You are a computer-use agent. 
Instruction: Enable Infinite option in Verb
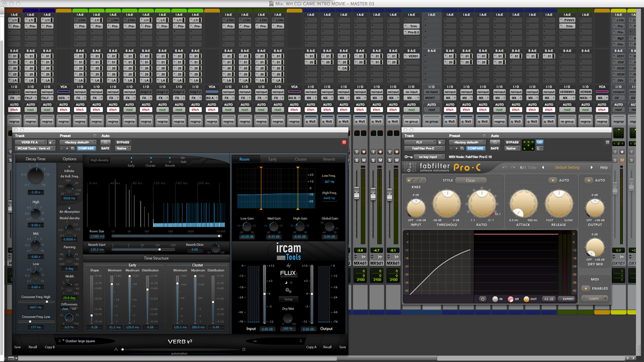tap(69, 167)
